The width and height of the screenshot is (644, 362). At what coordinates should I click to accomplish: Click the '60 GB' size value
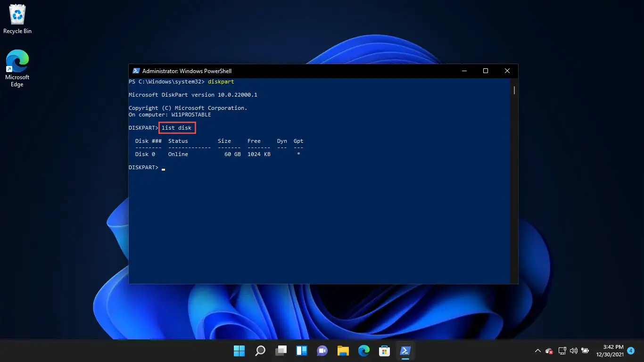[x=232, y=154]
